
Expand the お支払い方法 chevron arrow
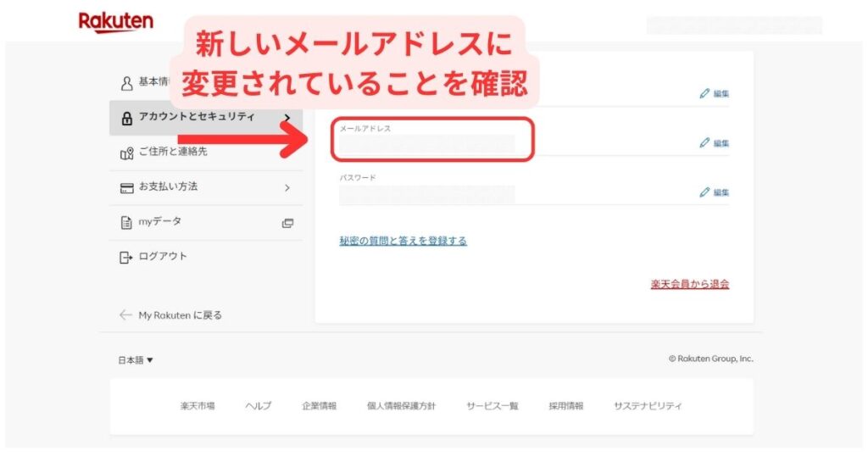287,188
